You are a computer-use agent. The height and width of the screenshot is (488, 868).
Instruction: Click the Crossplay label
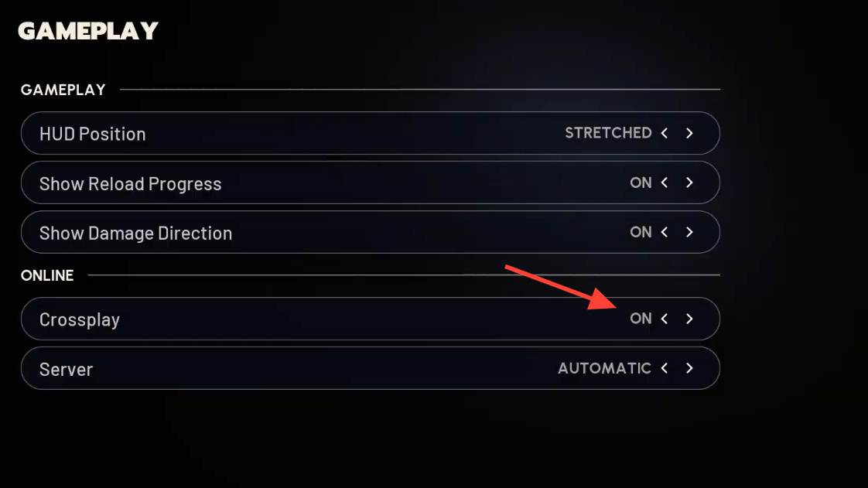click(80, 320)
